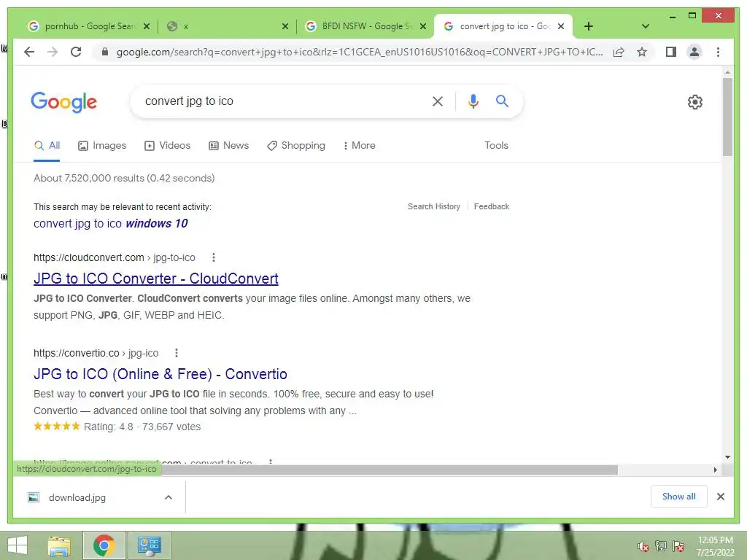This screenshot has height=560, width=747.
Task: Close the BFDI NSFW tab
Action: tap(422, 26)
